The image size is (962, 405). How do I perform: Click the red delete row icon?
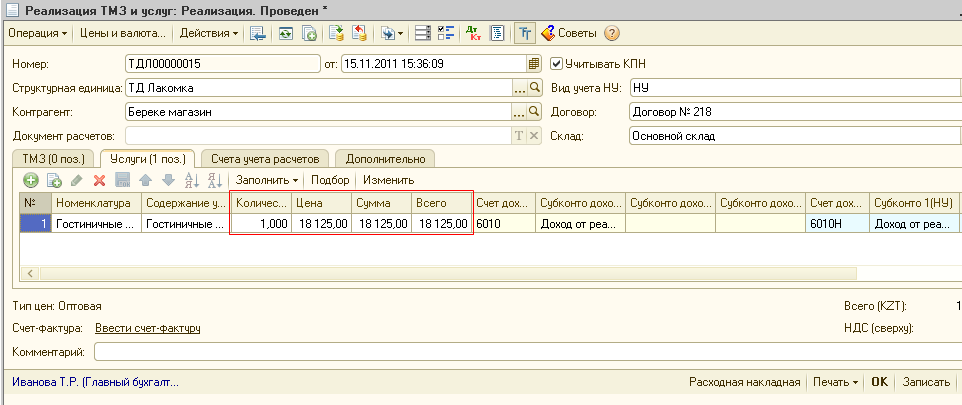[x=99, y=180]
